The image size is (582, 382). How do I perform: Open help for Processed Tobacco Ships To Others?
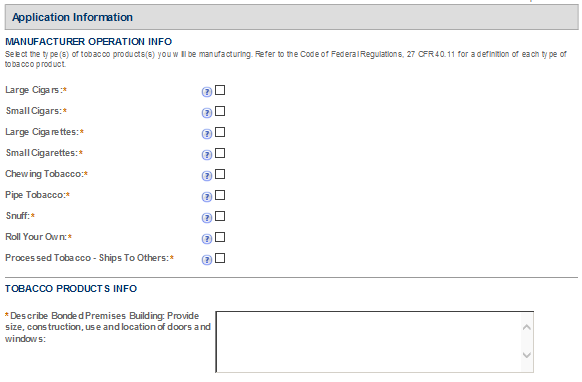pyautogui.click(x=207, y=260)
